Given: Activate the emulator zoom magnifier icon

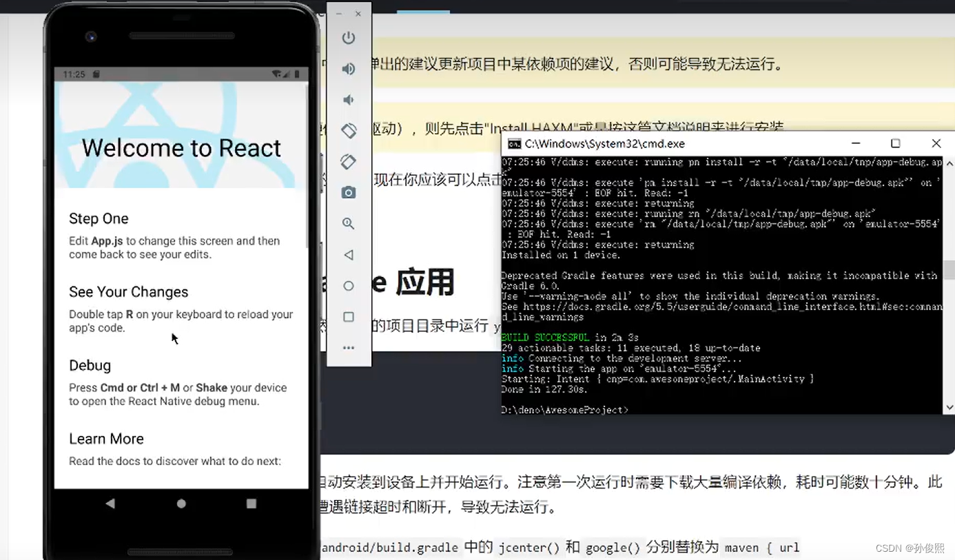Looking at the screenshot, I should 349,224.
